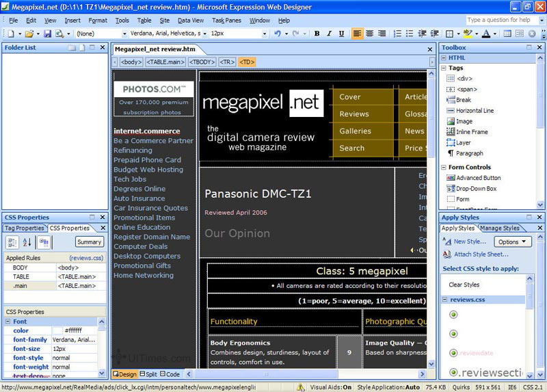Viewport: 547px width, 392px height.
Task: Open the Task Panes menu
Action: (x=226, y=21)
